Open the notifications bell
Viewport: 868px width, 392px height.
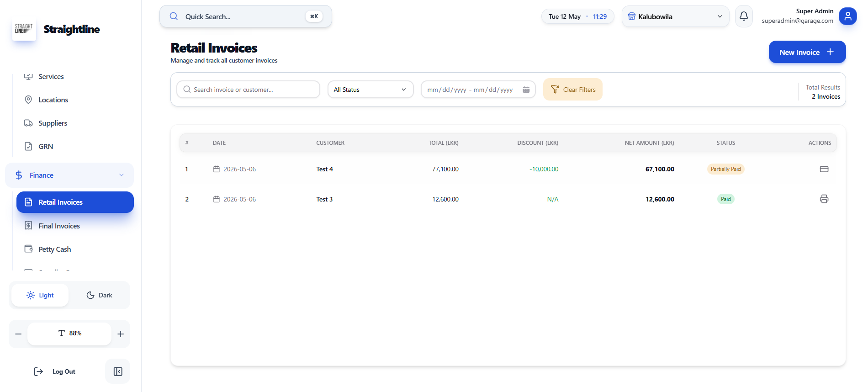tap(744, 16)
